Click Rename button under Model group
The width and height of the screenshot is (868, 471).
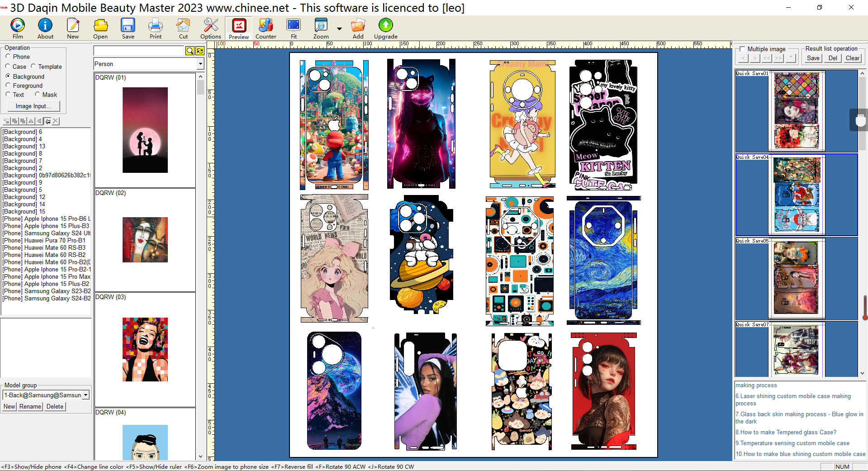click(30, 407)
